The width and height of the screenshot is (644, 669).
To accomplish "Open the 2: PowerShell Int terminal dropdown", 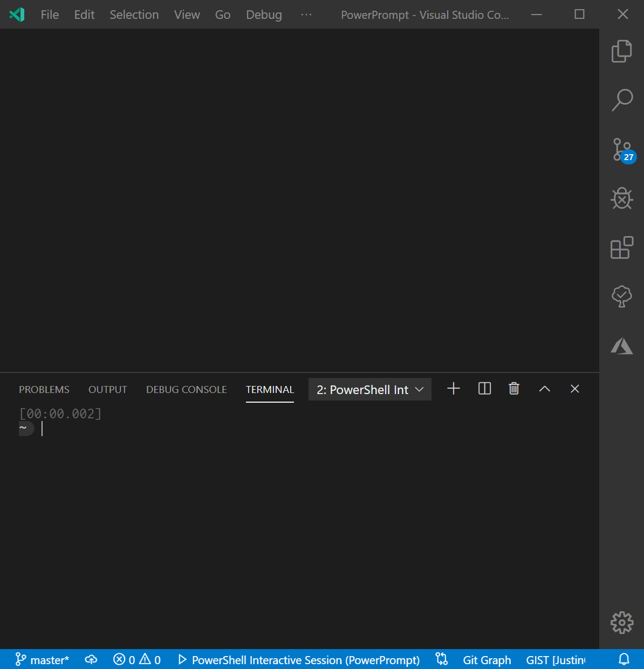I will [369, 389].
